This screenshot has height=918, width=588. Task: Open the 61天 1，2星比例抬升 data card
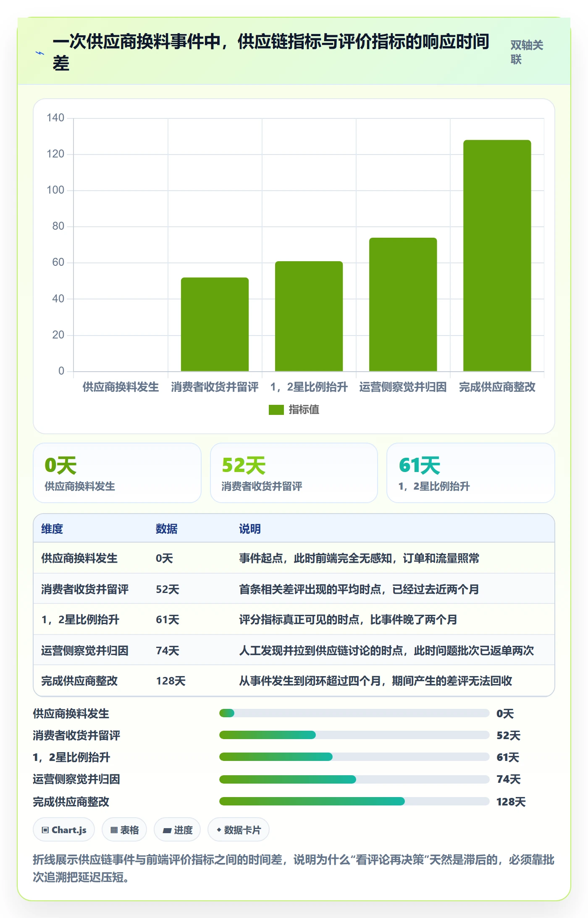pos(471,473)
